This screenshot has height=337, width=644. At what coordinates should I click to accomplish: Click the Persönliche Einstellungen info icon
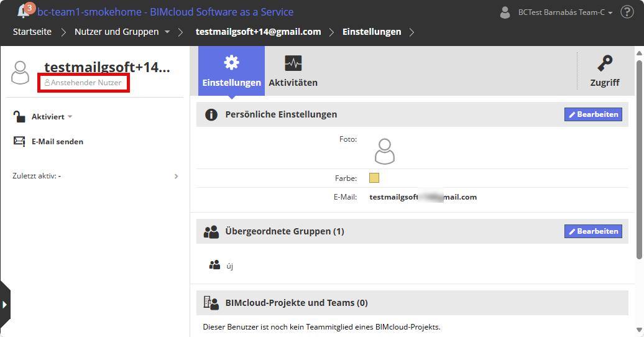211,114
